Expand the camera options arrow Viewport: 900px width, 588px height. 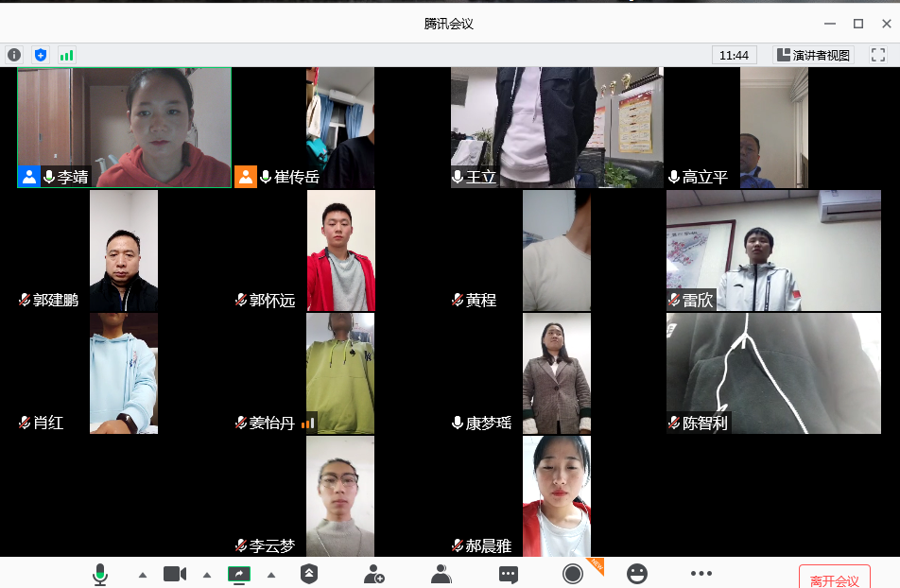pos(207,575)
